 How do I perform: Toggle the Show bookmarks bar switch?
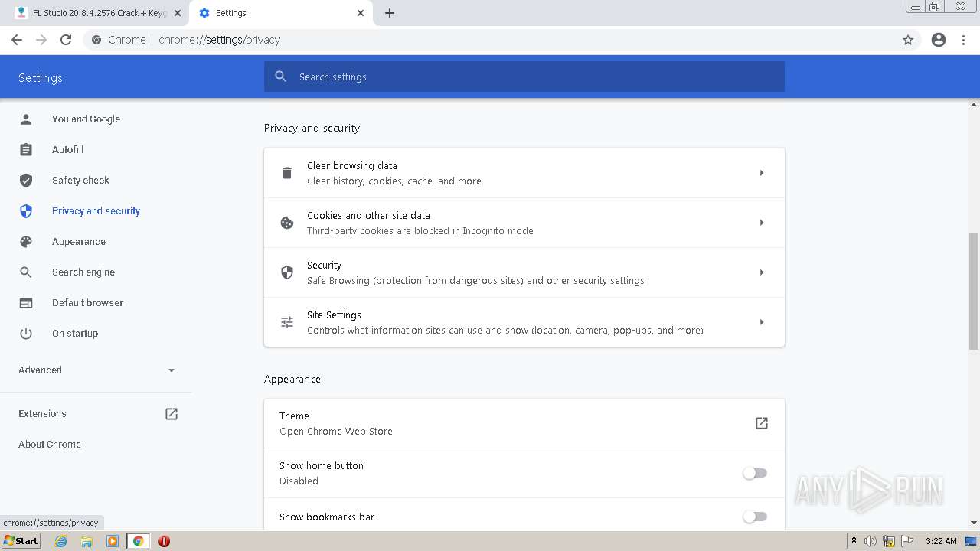point(755,517)
